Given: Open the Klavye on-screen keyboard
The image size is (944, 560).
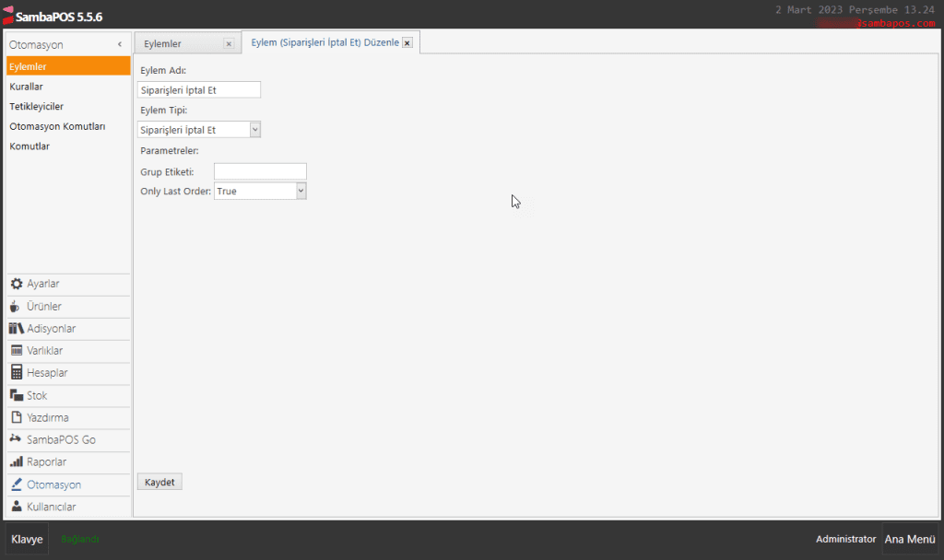Looking at the screenshot, I should point(27,539).
